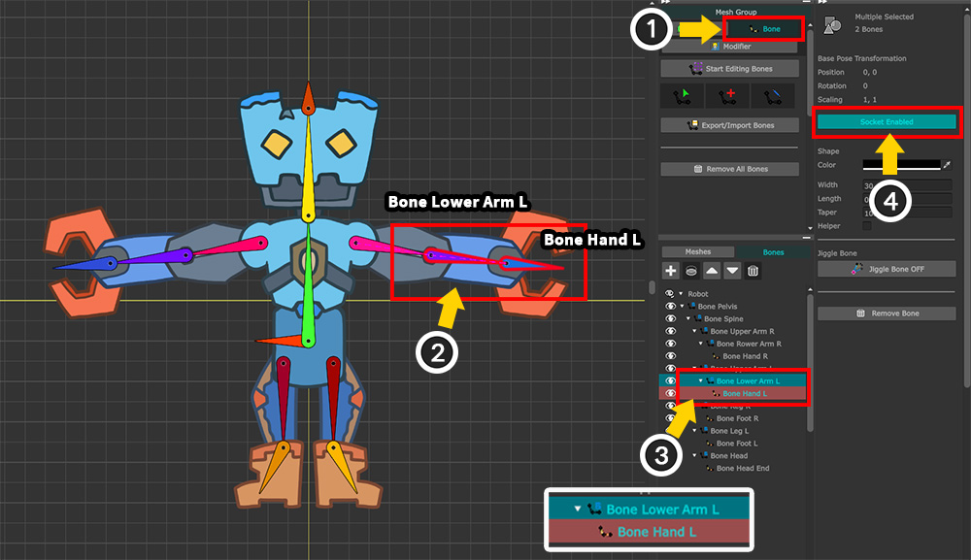The height and width of the screenshot is (560, 971).
Task: Switch to the Meshes tab
Action: (698, 252)
